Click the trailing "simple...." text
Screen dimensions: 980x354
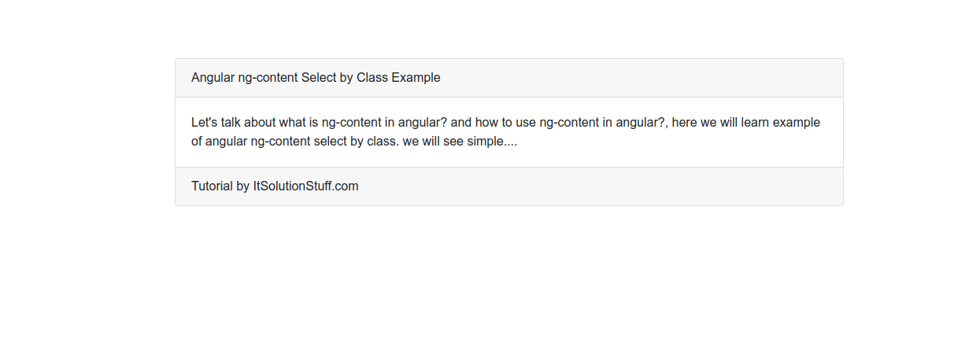[494, 142]
